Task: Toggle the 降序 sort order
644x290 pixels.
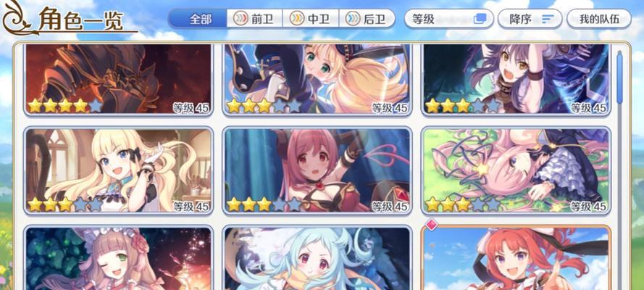Action: click(530, 19)
